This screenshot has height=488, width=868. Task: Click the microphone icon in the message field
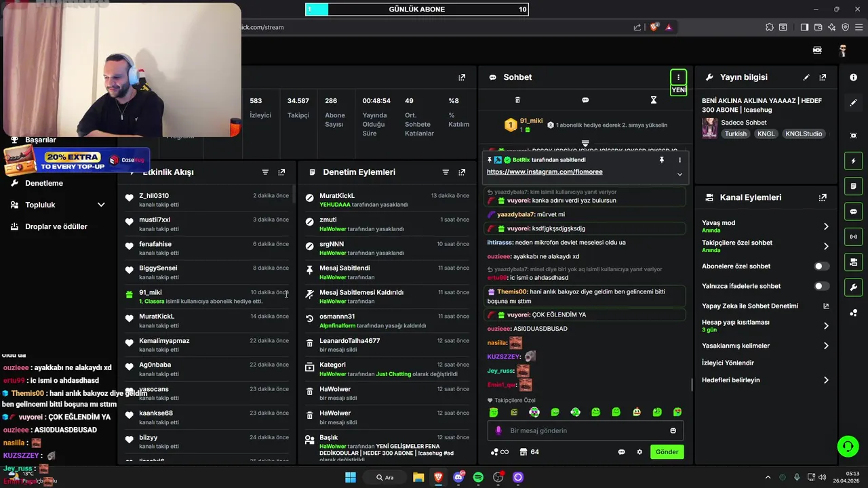pos(498,430)
